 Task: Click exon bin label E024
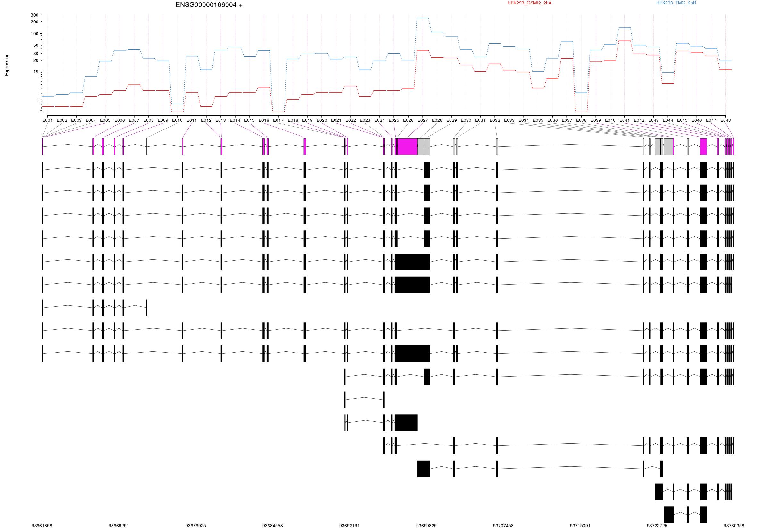tap(379, 120)
